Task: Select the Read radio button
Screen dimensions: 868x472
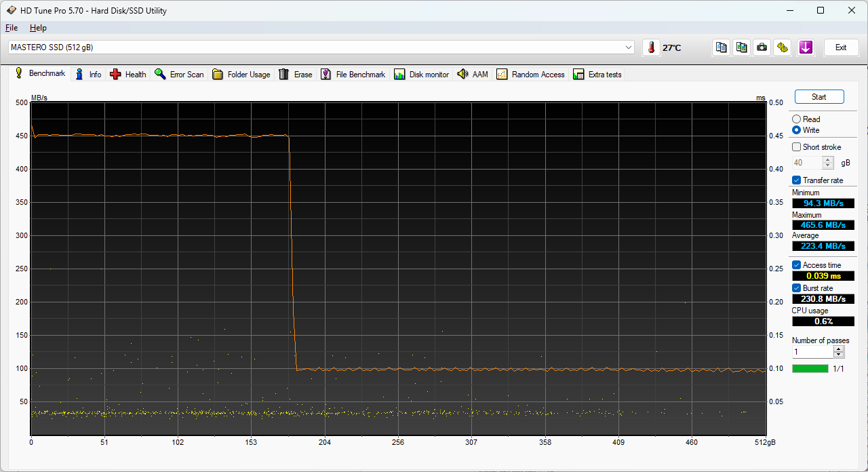Action: (796, 119)
